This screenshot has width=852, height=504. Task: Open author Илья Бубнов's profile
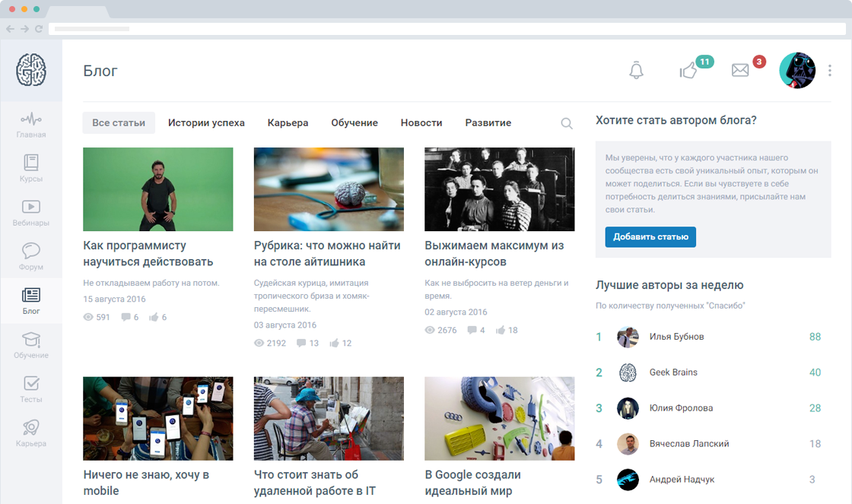[x=676, y=337]
